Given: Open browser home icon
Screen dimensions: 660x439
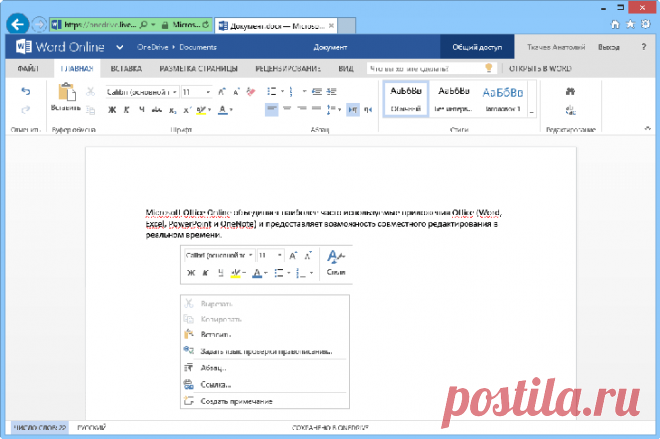Looking at the screenshot, I should [615, 24].
